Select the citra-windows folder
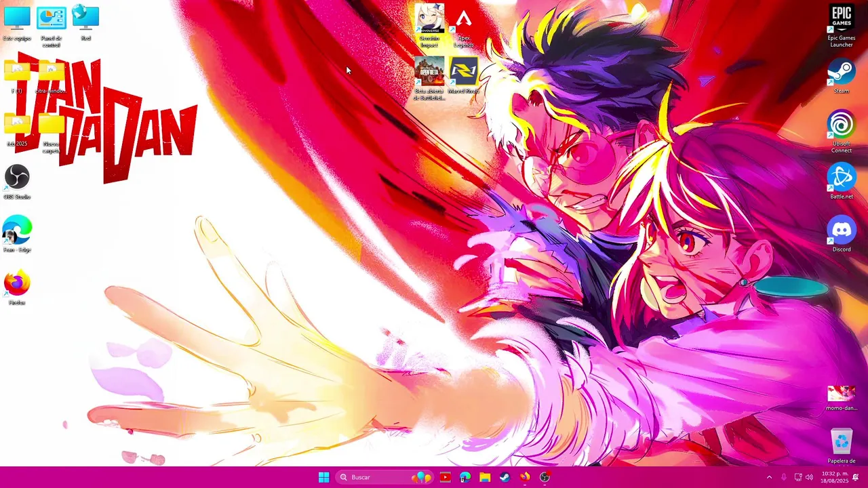 point(51,77)
